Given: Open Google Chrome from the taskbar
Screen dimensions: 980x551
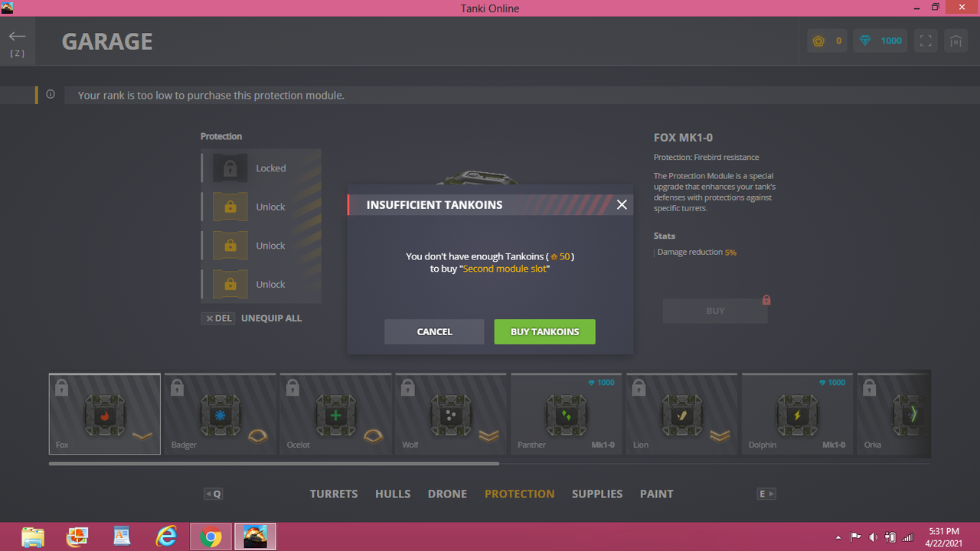Looking at the screenshot, I should click(211, 537).
